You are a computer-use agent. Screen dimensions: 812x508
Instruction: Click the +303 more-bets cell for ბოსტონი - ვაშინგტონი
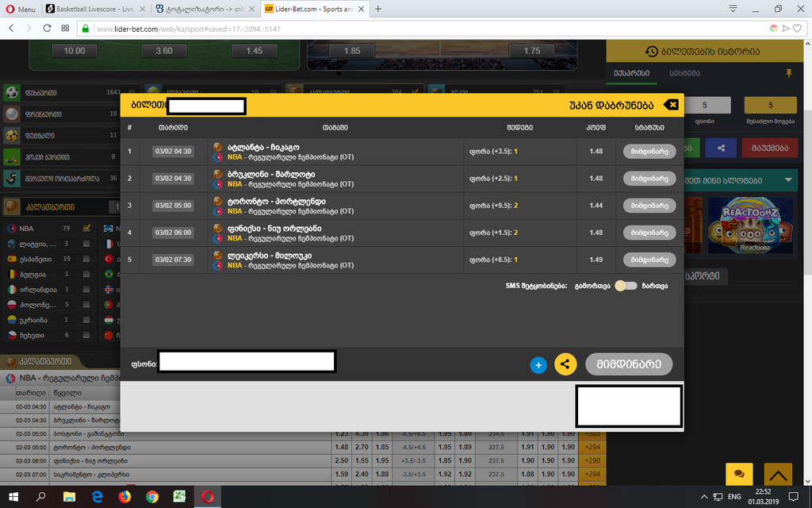coord(592,433)
